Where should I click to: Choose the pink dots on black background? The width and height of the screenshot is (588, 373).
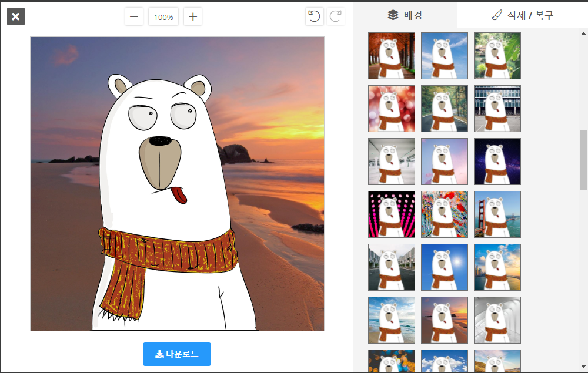coord(392,214)
